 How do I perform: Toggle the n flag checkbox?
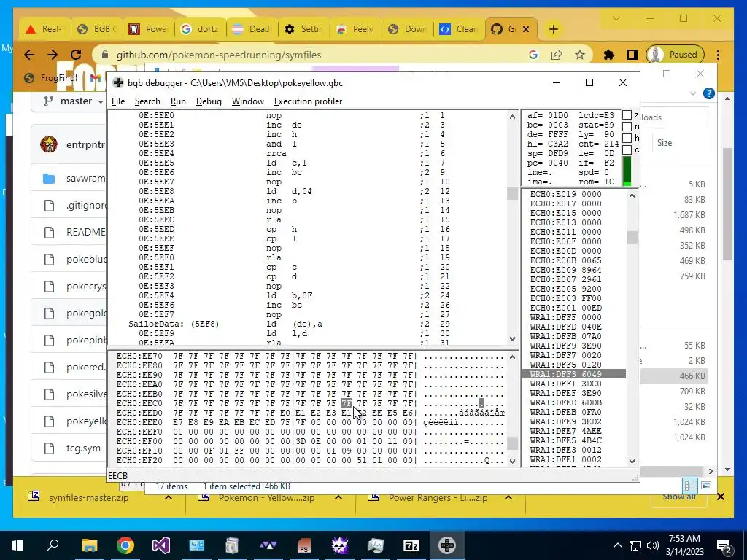[627, 126]
